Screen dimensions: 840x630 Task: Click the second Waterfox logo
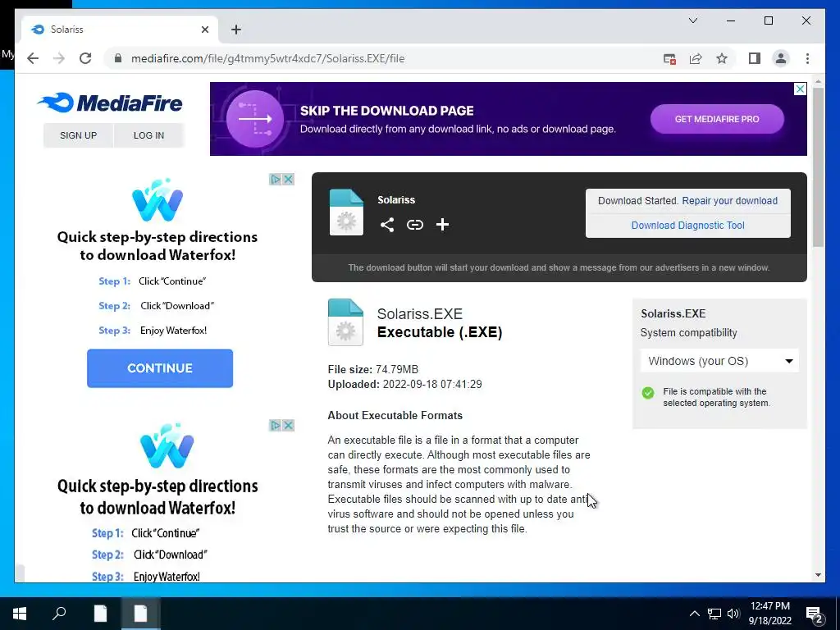pos(166,445)
